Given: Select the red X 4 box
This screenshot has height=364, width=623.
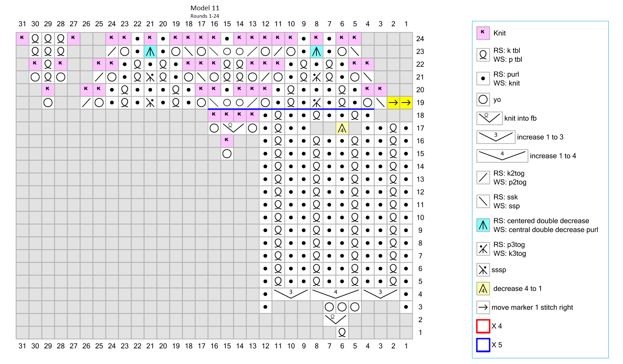Looking at the screenshot, I should [x=483, y=326].
